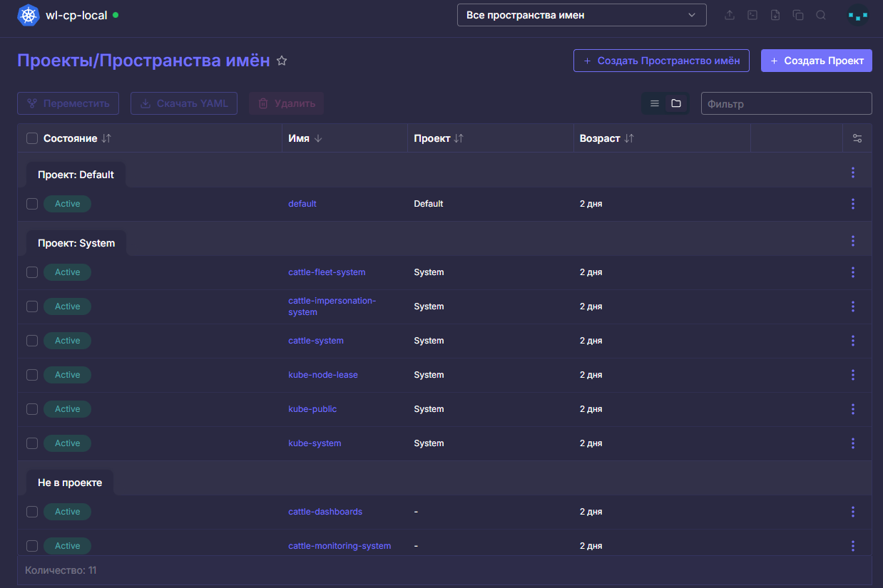Check the kube-system row checkbox
Viewport: 883px width, 588px height.
[32, 443]
